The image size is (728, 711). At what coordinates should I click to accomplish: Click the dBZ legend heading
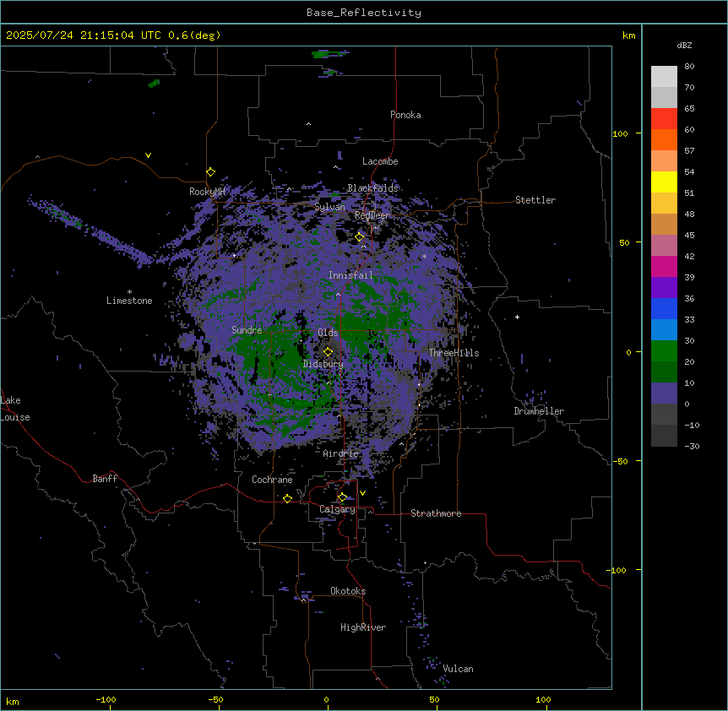coord(684,46)
